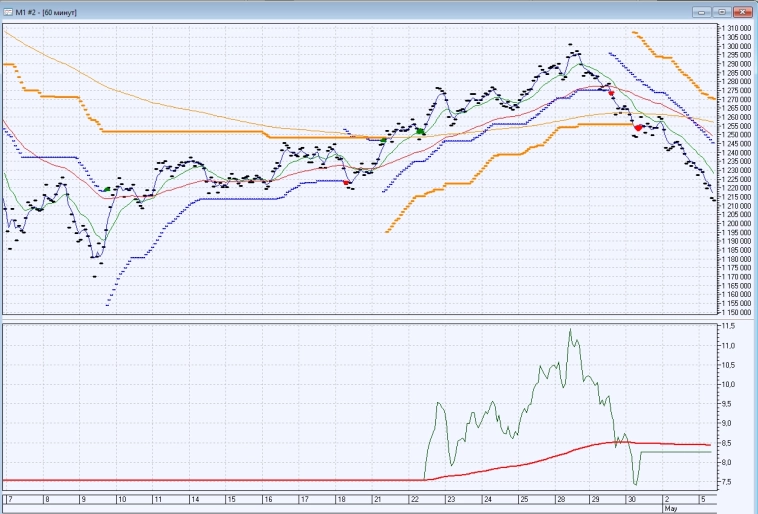758x514 pixels.
Task: Maximize the M1 #2 chart window
Action: 724,10
